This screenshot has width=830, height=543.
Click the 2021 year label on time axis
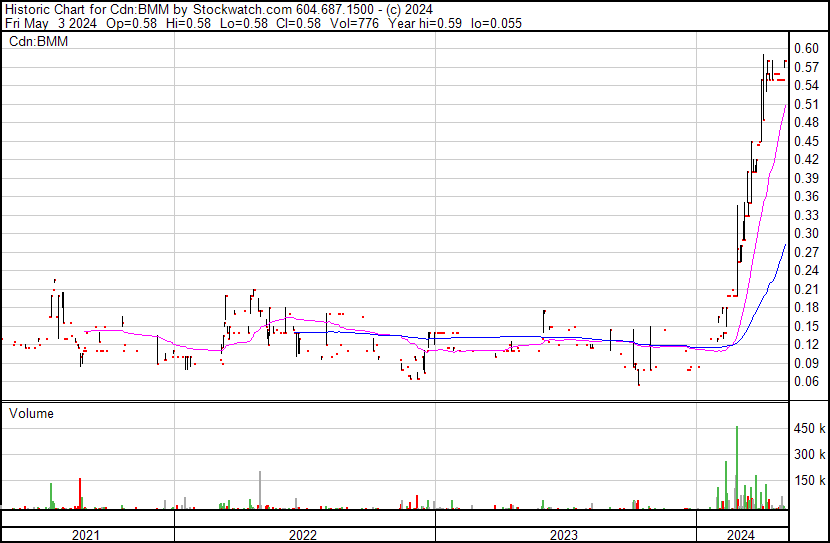[86, 535]
